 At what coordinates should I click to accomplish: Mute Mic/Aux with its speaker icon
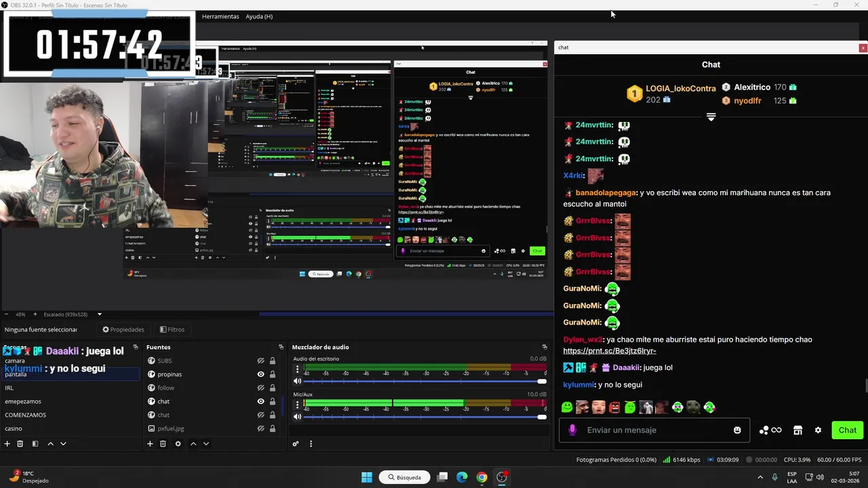(297, 417)
